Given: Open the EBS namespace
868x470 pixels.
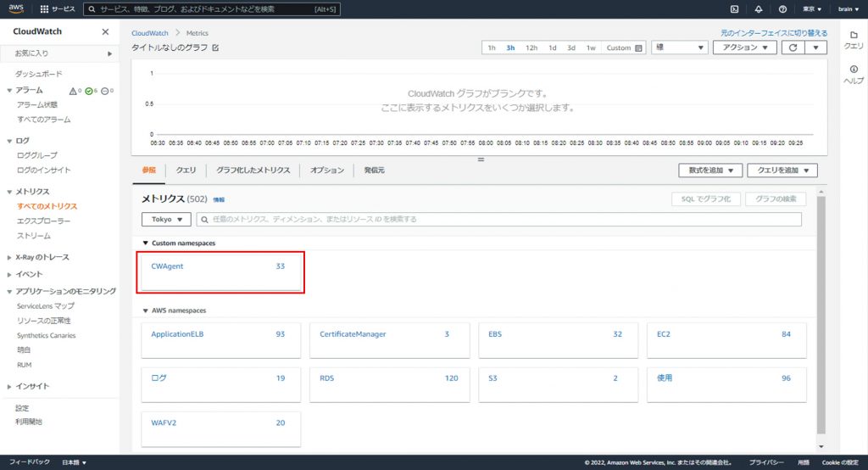Looking at the screenshot, I should [x=558, y=339].
